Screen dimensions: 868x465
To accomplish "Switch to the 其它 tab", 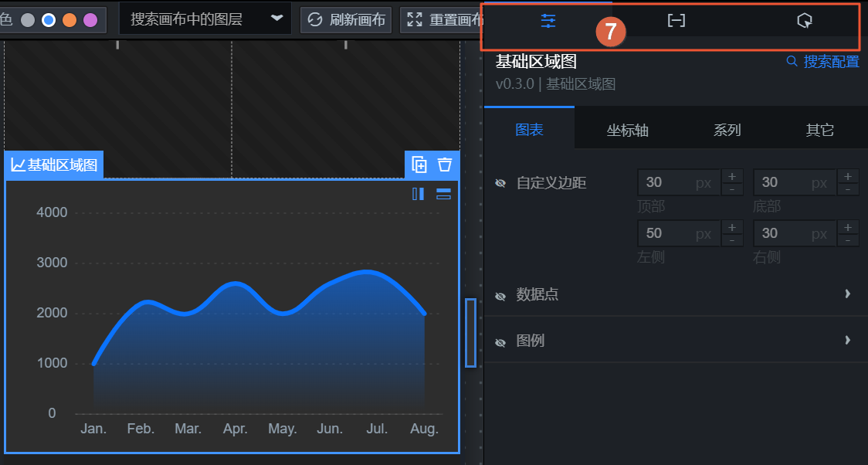I will pyautogui.click(x=820, y=130).
